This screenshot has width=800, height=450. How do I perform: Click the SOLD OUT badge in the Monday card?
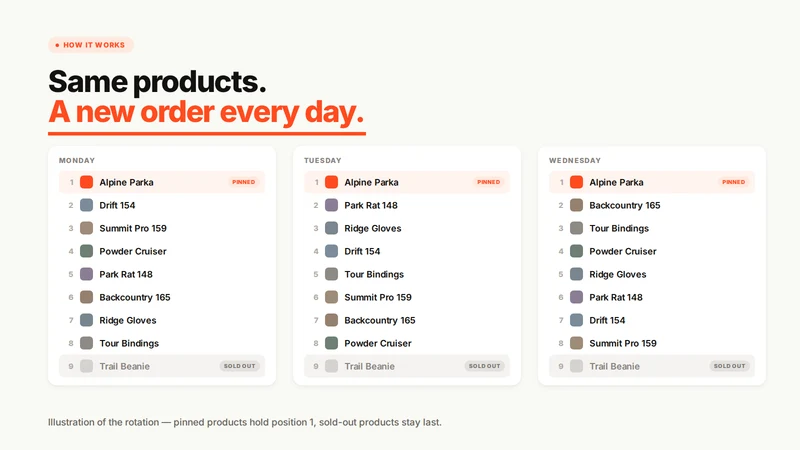(239, 366)
